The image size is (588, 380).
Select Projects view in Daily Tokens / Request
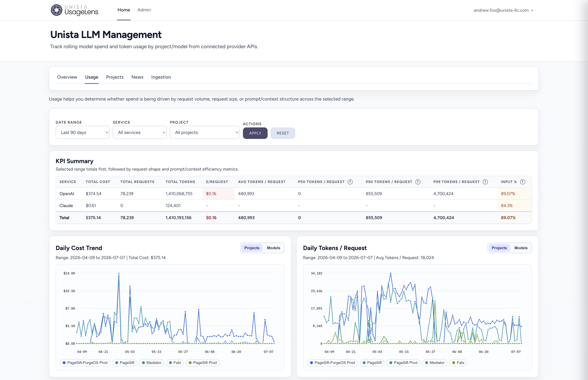pyautogui.click(x=499, y=248)
